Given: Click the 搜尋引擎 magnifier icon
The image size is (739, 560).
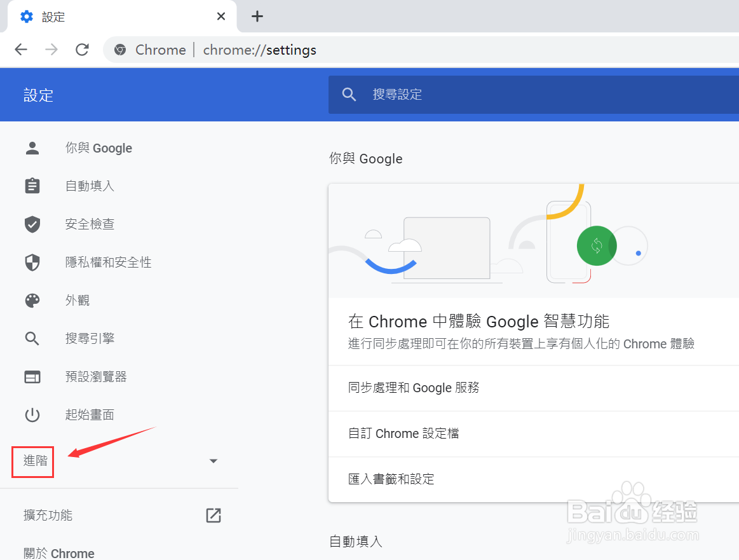Looking at the screenshot, I should [32, 338].
